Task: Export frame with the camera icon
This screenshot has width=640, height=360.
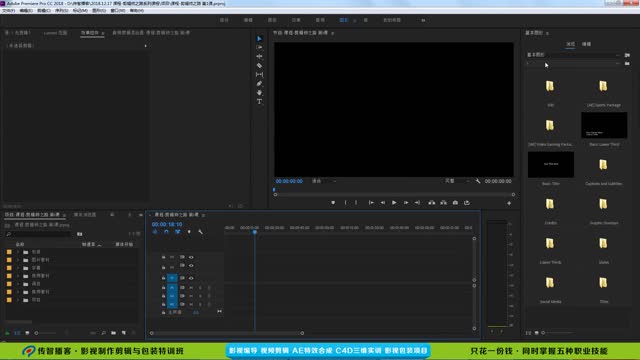Action: pos(455,202)
